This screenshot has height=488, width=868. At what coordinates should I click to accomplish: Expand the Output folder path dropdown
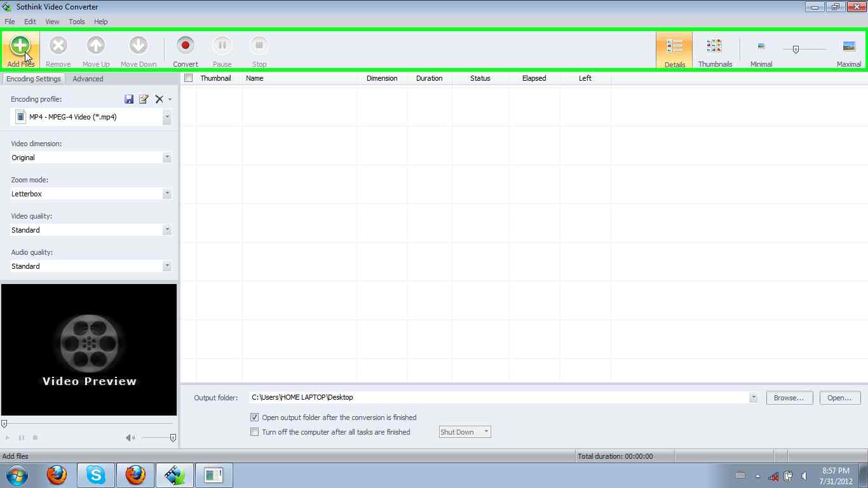753,398
